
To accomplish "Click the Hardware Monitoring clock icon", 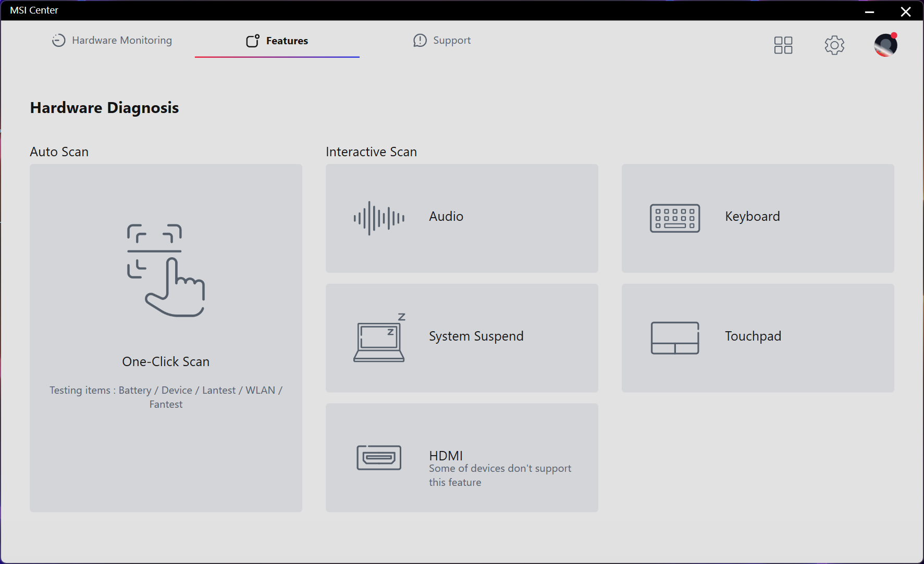I will [59, 41].
